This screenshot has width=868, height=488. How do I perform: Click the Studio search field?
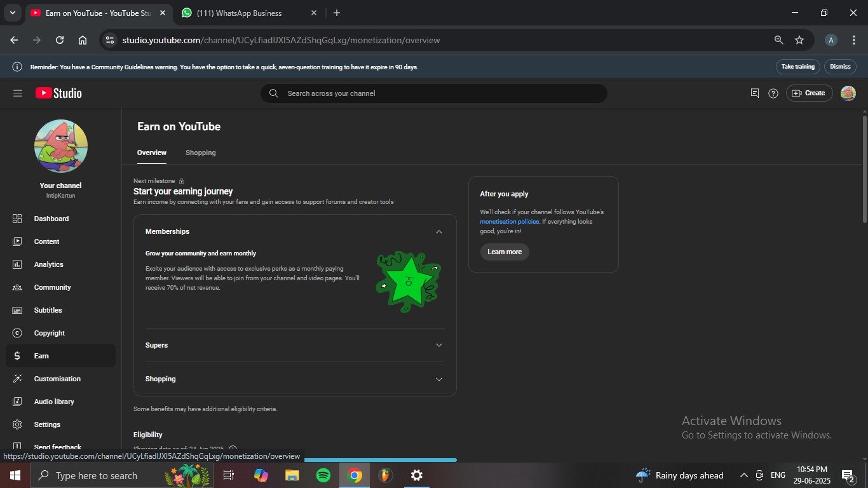(434, 93)
